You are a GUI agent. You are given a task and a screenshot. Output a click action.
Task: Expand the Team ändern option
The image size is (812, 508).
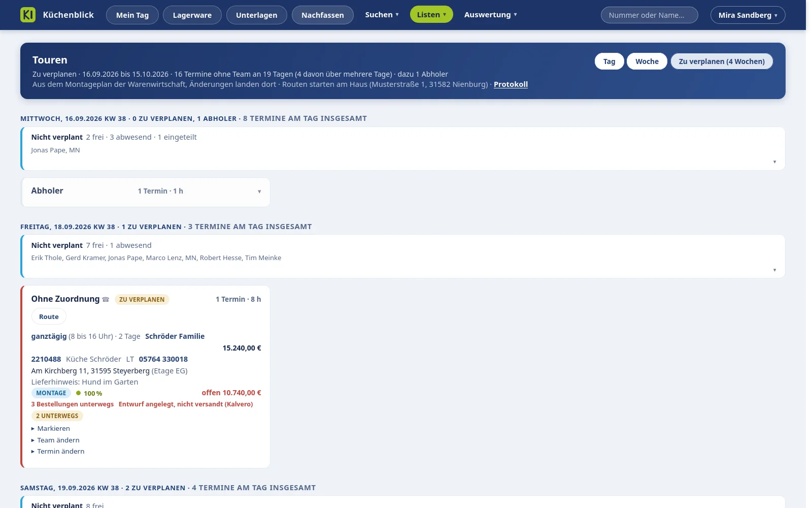point(55,440)
